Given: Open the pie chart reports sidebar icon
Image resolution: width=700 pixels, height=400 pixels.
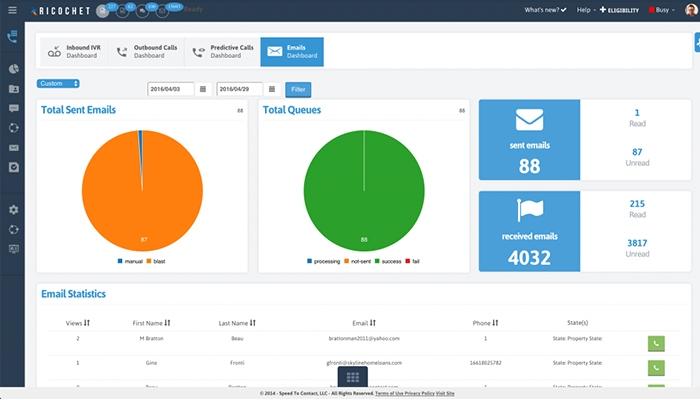Looking at the screenshot, I should (x=14, y=69).
